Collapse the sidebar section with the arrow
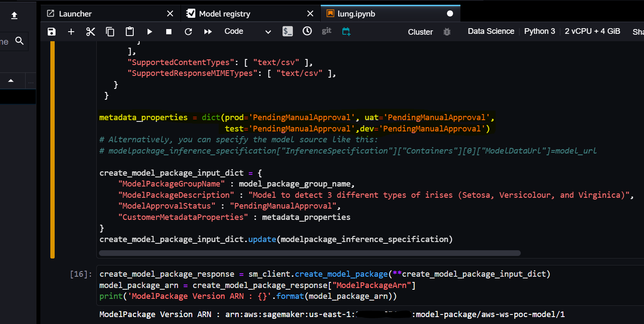 [11, 81]
